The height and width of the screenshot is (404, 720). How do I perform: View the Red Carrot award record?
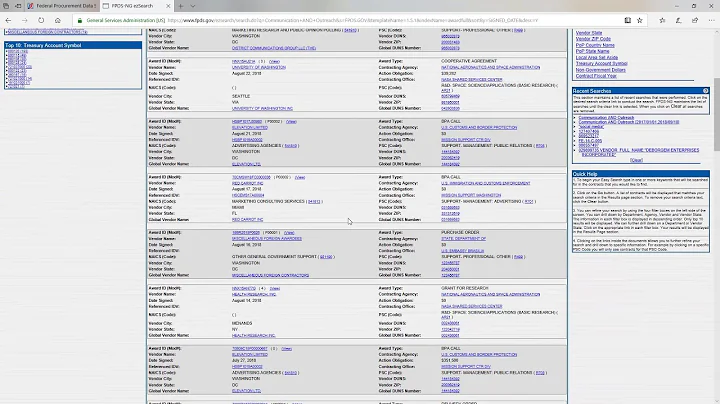[300, 177]
